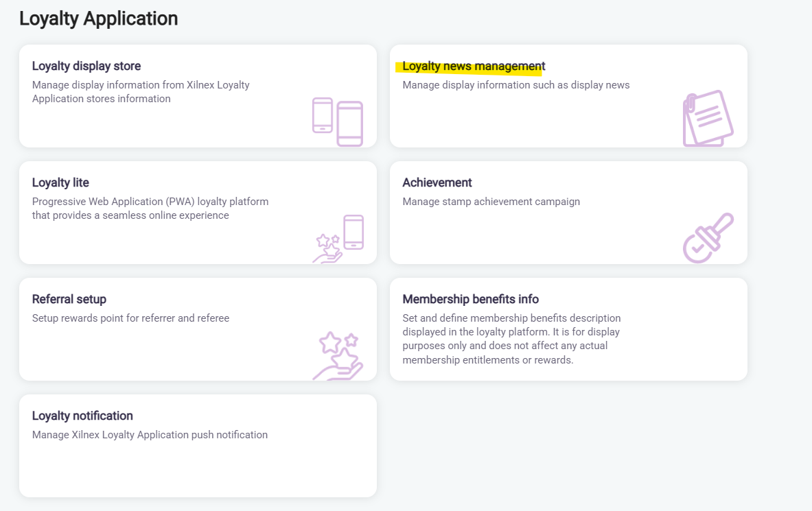Click the Loyalty Application page heading
This screenshot has width=812, height=511.
click(99, 19)
